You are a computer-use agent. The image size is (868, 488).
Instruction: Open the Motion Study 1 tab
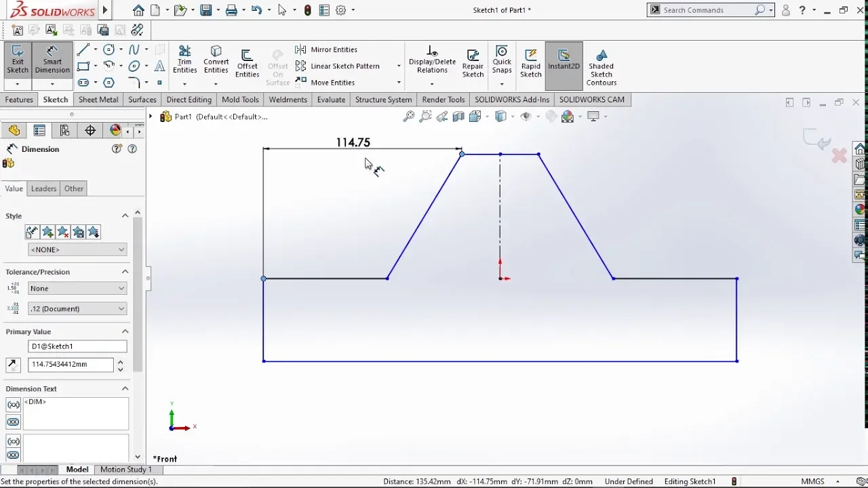[x=126, y=470]
